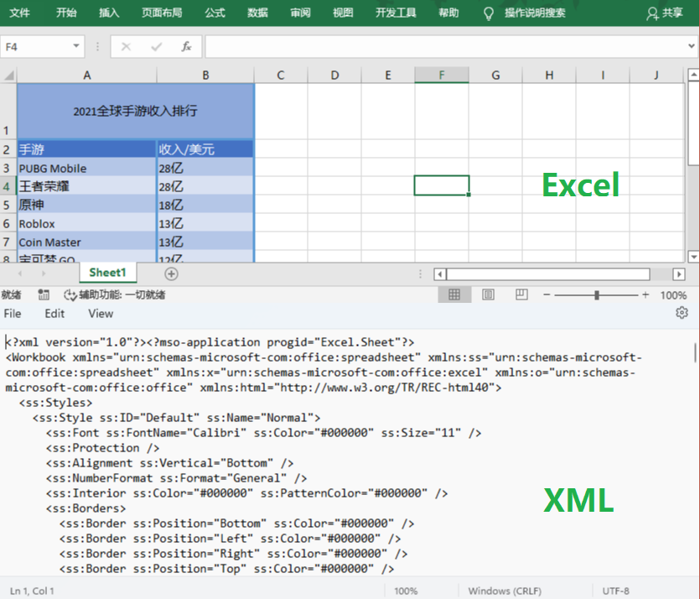The width and height of the screenshot is (700, 599).
Task: Select column B header
Action: tap(205, 75)
